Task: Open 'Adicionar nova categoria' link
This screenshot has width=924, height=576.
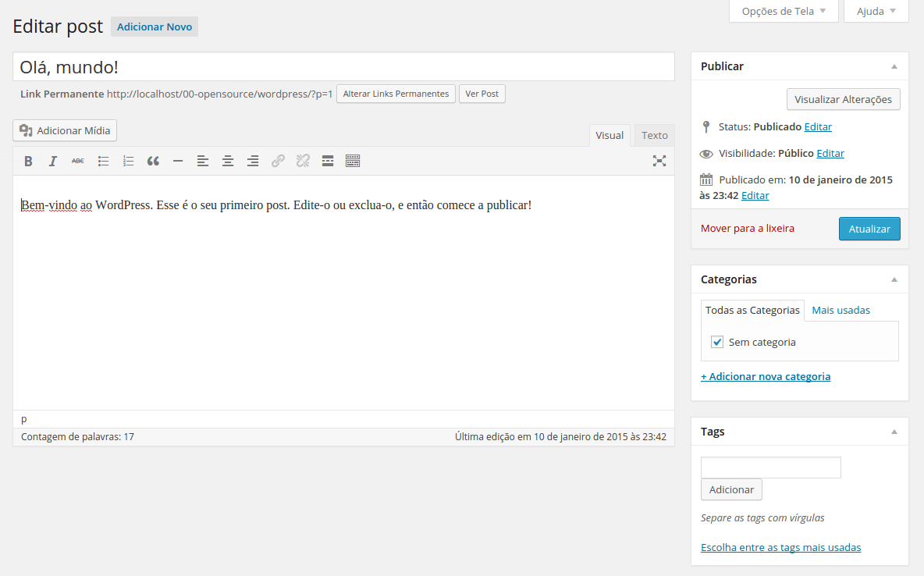Action: pyautogui.click(x=766, y=376)
